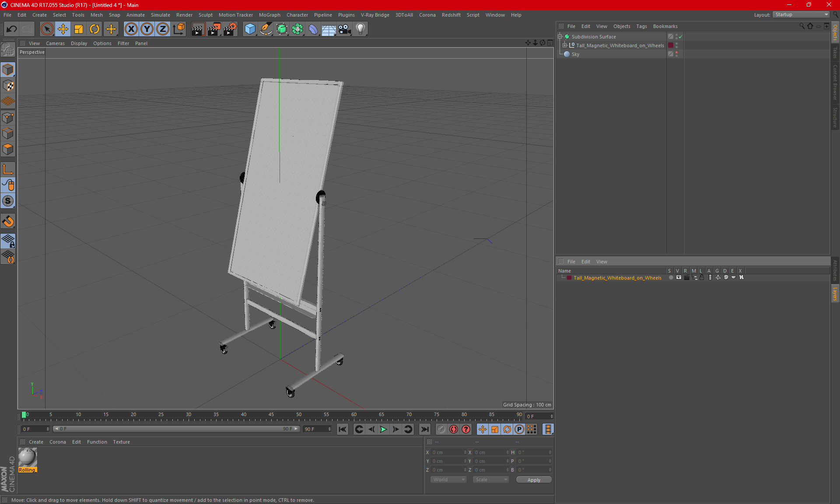Switch to Polygons mode
This screenshot has width=840, height=504.
[x=8, y=149]
